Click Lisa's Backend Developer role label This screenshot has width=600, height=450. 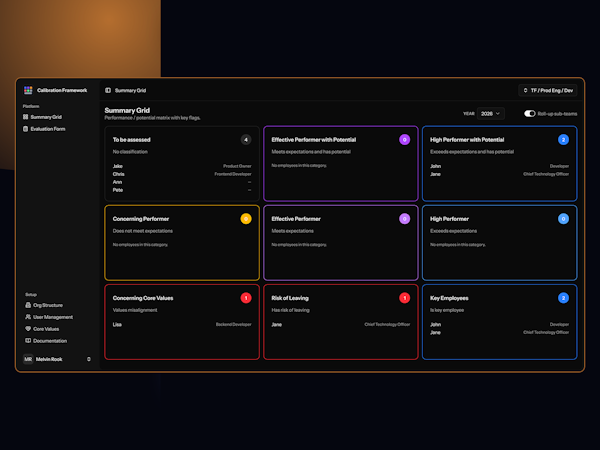[233, 324]
